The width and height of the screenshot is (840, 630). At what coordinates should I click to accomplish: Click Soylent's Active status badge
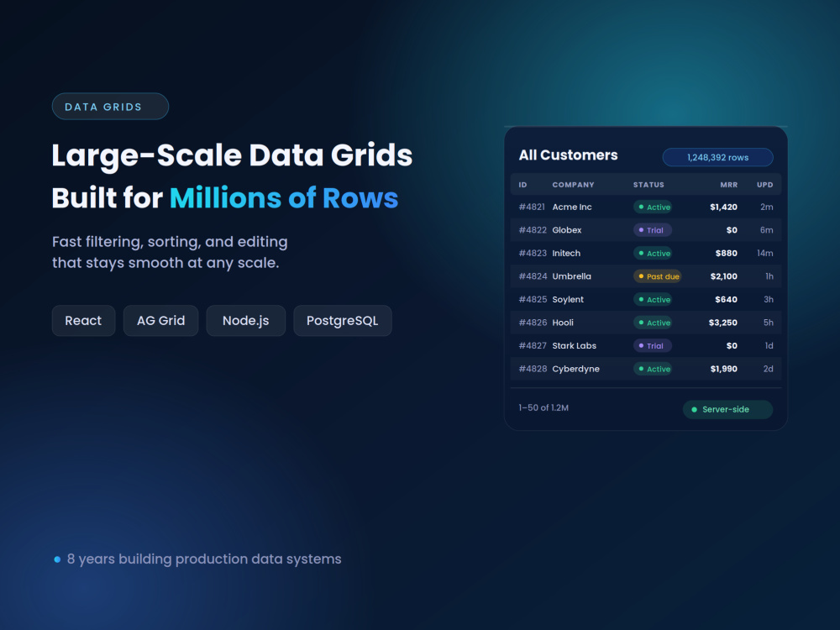coord(653,300)
